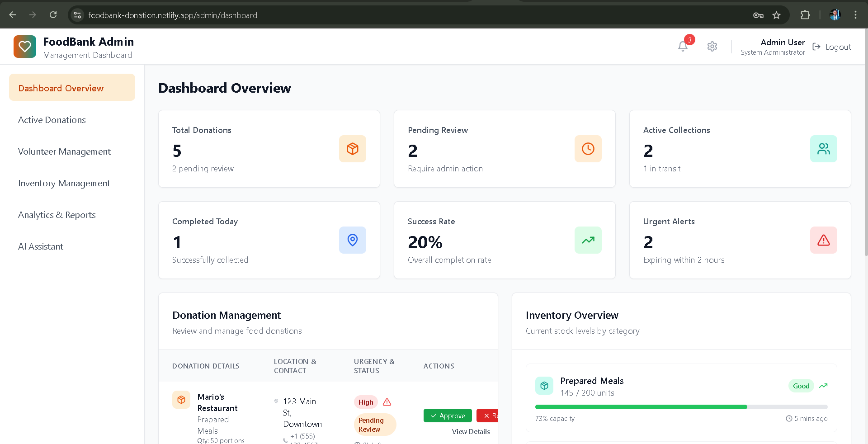Click the Prepared Meals capacity progress bar
Image resolution: width=868 pixels, height=444 pixels.
[680, 407]
